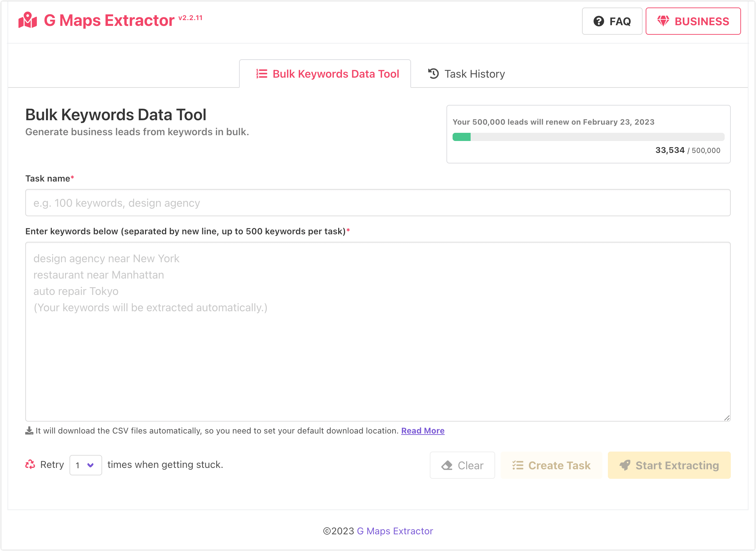Screen dimensions: 756x551
Task: Open the Read More link
Action: (423, 431)
